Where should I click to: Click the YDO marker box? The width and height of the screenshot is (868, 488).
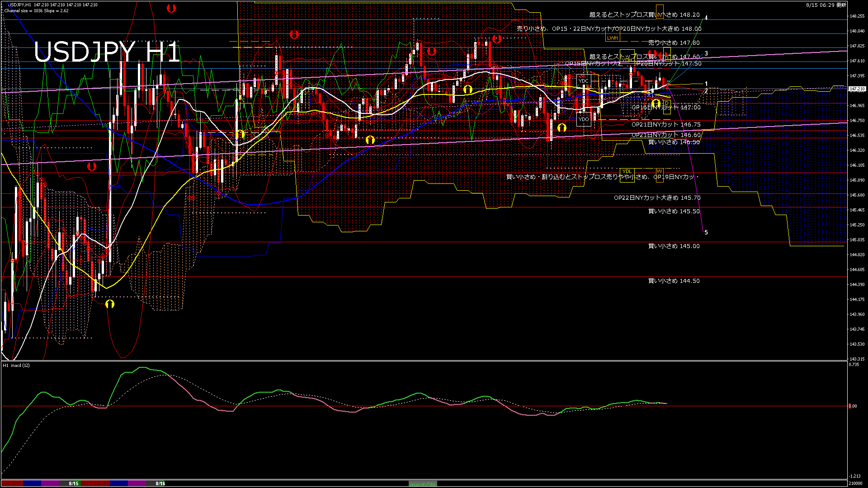(584, 120)
